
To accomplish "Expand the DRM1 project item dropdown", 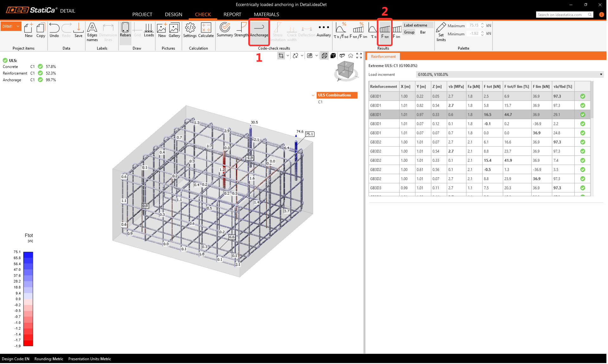I will click(x=18, y=27).
